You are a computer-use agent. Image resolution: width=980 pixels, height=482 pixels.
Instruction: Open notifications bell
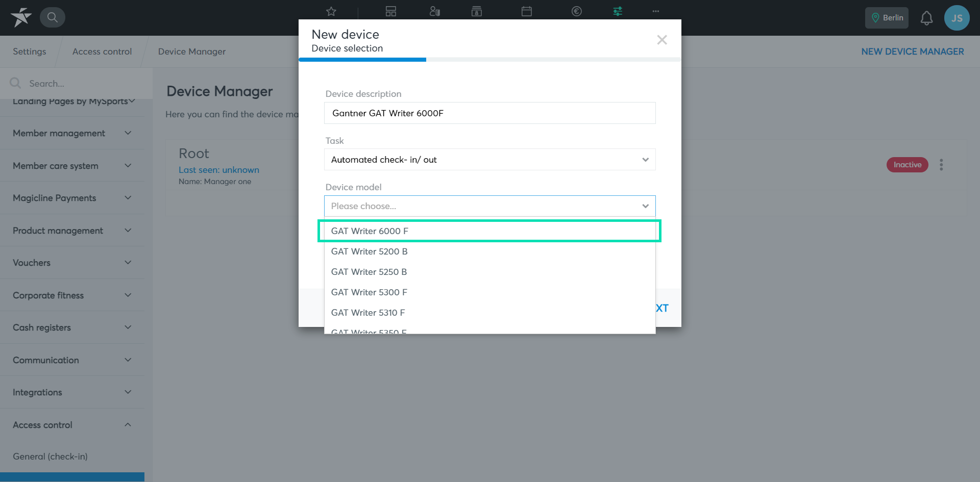pyautogui.click(x=926, y=18)
